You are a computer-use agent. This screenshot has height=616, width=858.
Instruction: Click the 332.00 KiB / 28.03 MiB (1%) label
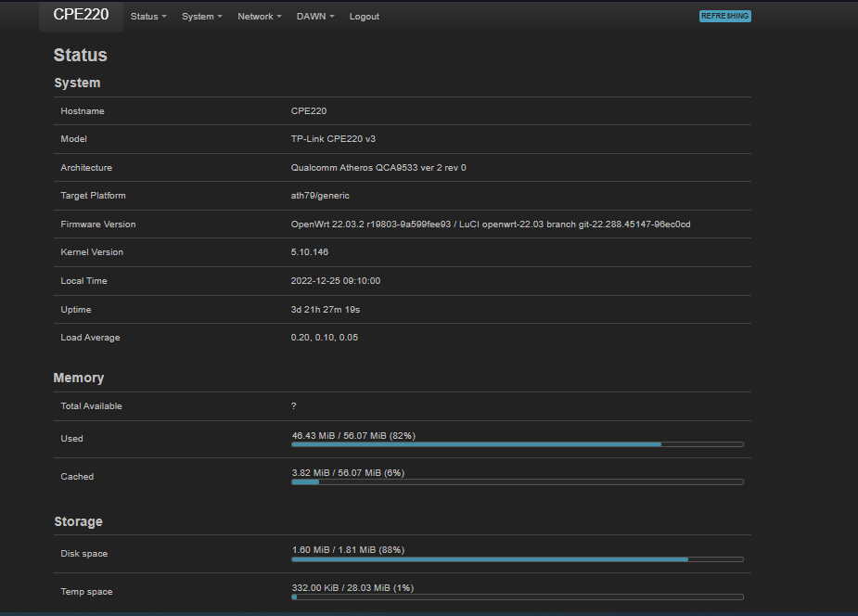[353, 587]
